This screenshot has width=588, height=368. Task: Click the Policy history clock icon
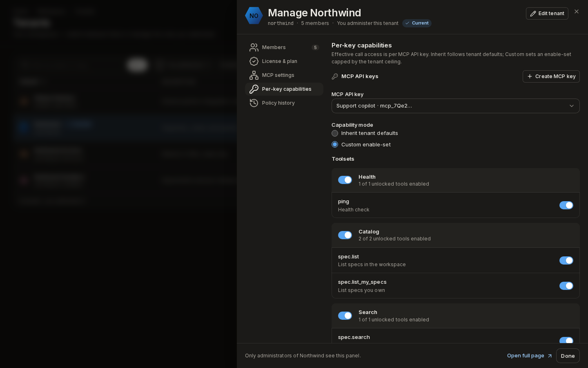click(x=254, y=103)
